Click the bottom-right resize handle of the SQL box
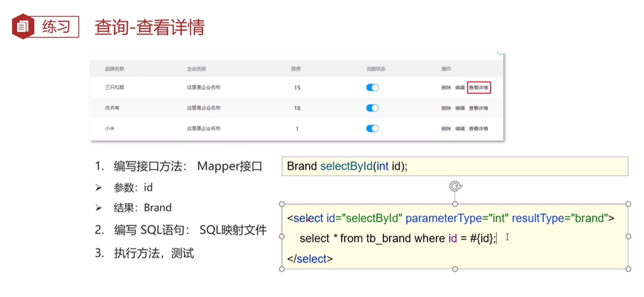 pyautogui.click(x=628, y=269)
